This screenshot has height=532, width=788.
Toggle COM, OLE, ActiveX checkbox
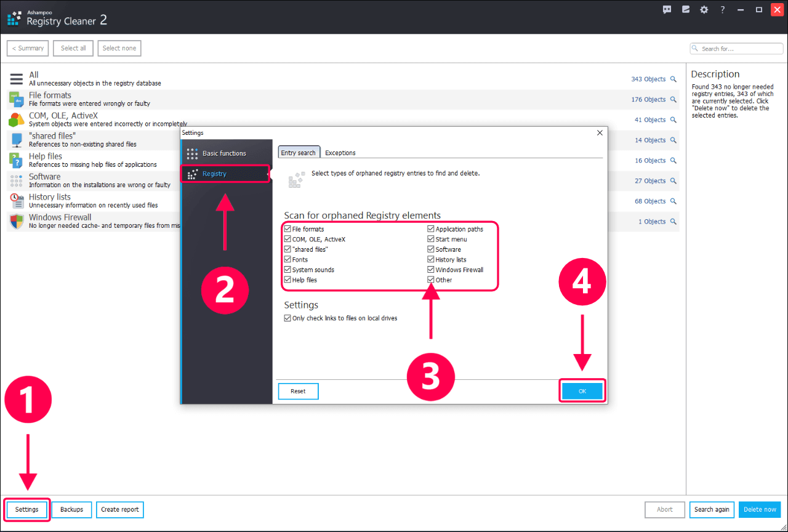287,239
